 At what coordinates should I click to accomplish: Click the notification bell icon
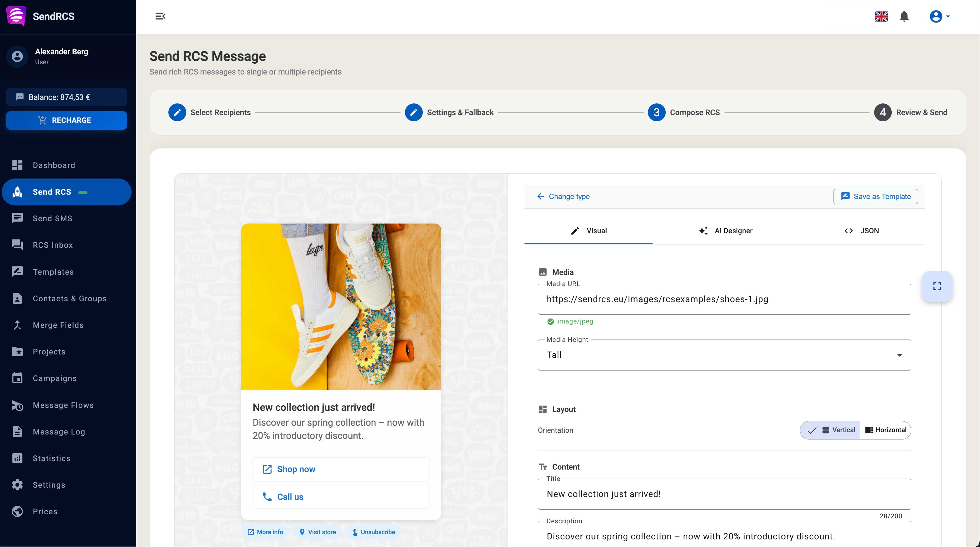point(904,16)
